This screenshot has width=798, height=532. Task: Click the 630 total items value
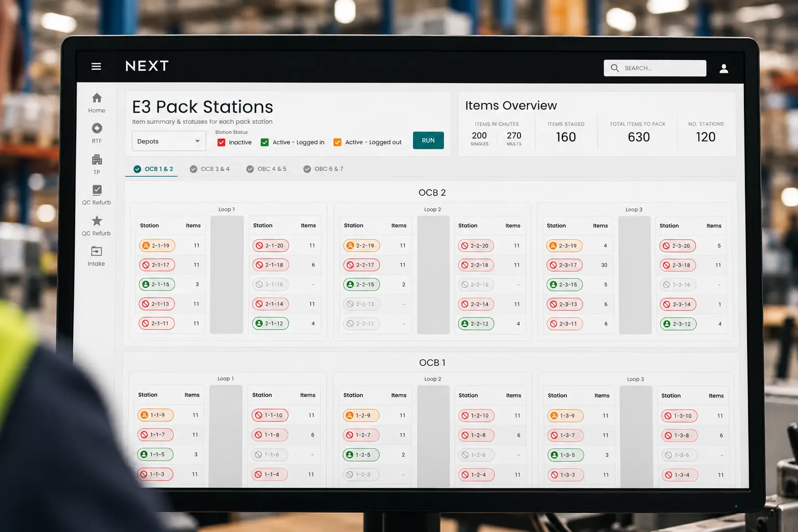tap(639, 137)
